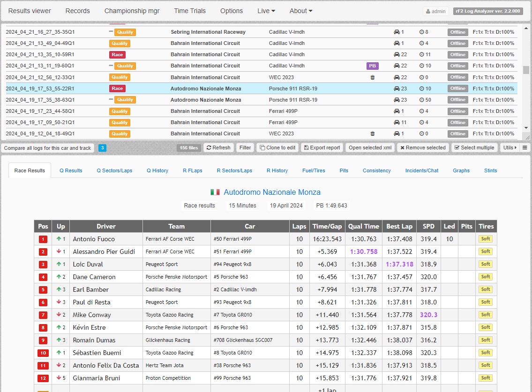The image size is (532, 392).
Task: Click the position 3 badge for Loic Duval
Action: pyautogui.click(x=43, y=265)
